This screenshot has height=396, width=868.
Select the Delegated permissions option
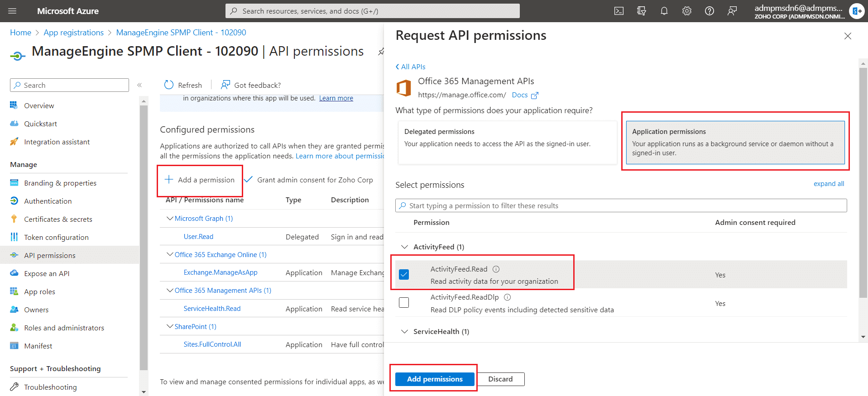[x=507, y=142]
